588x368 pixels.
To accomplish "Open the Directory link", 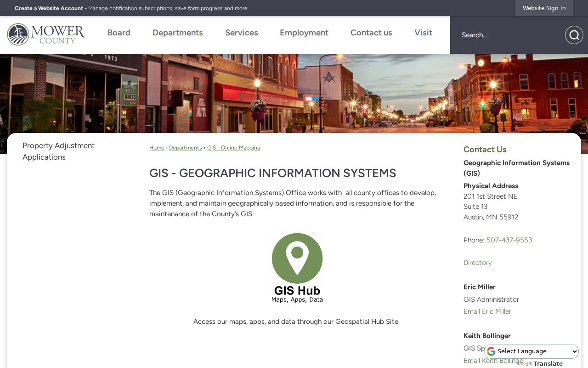I will pyautogui.click(x=478, y=263).
